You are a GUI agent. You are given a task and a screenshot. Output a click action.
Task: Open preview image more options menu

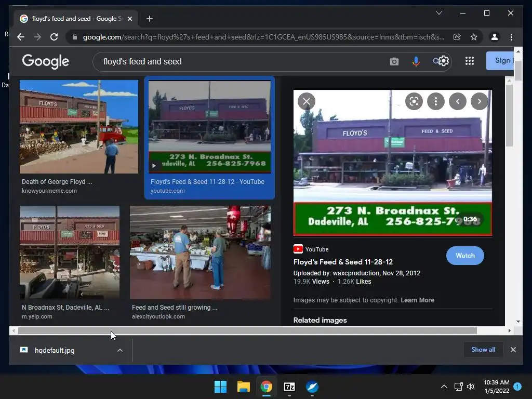(436, 101)
